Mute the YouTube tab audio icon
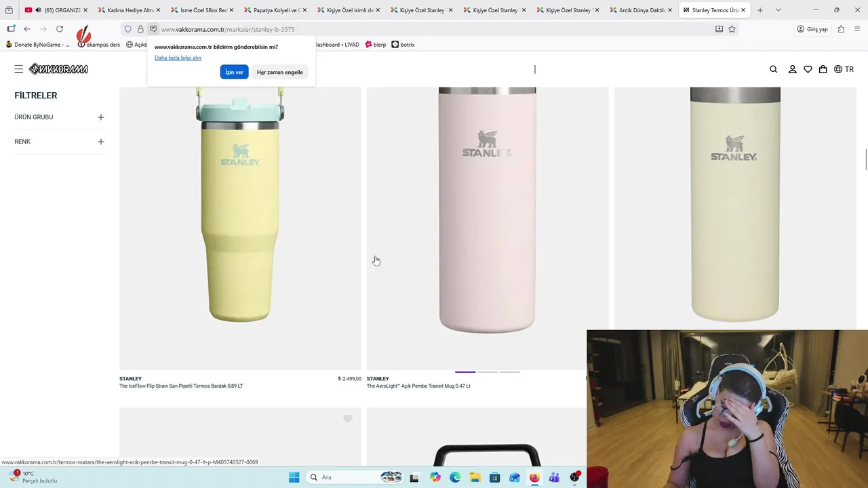868x488 pixels. (38, 10)
